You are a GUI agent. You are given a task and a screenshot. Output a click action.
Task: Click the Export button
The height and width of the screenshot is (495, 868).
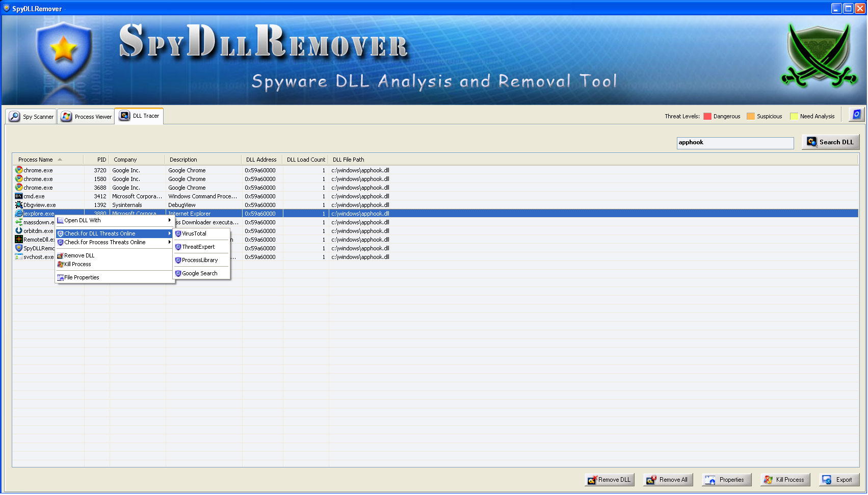(x=839, y=480)
